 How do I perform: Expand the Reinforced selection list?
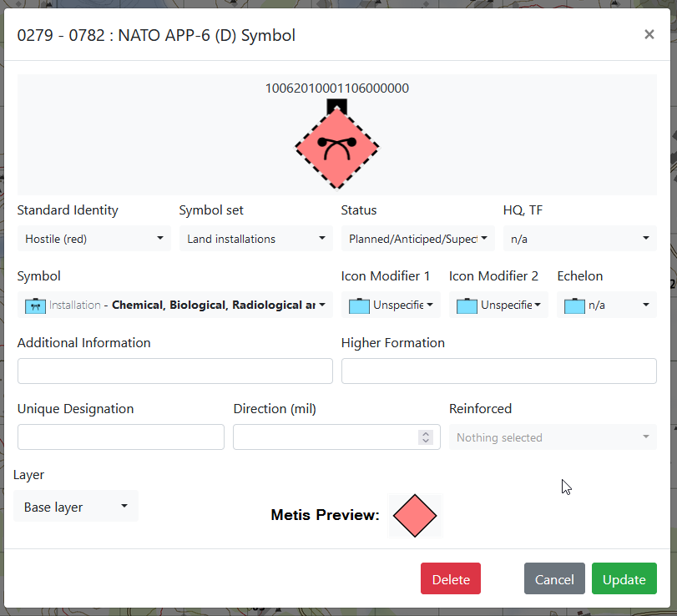tap(553, 437)
